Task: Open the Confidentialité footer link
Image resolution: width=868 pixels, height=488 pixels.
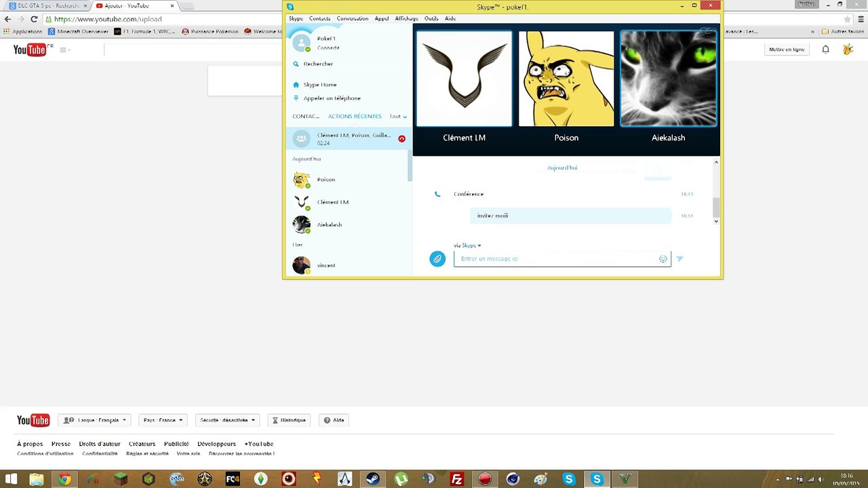Action: coord(100,453)
